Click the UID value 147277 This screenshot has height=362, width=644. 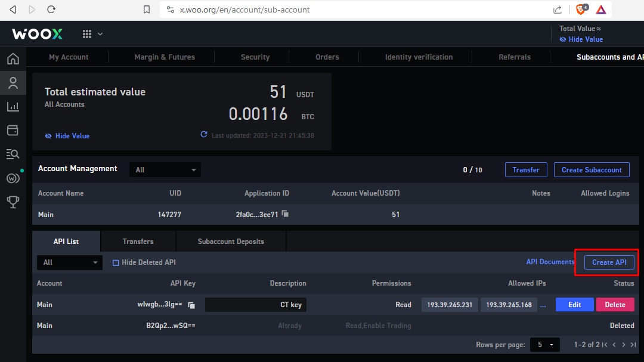(x=169, y=215)
